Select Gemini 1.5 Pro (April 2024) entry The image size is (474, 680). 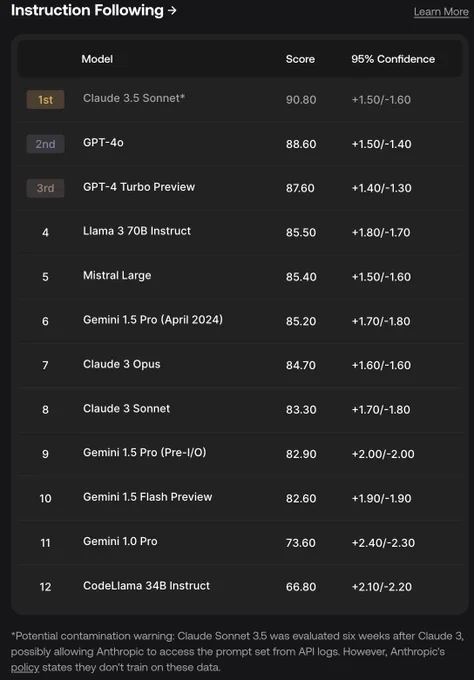(153, 320)
